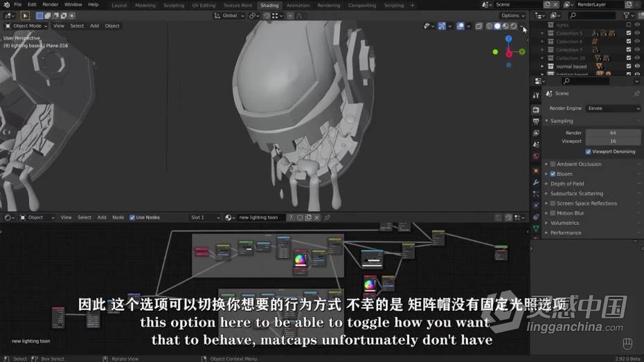Click the Blender logo menu icon
Viewport: 644px width, 362px height.
6,5
